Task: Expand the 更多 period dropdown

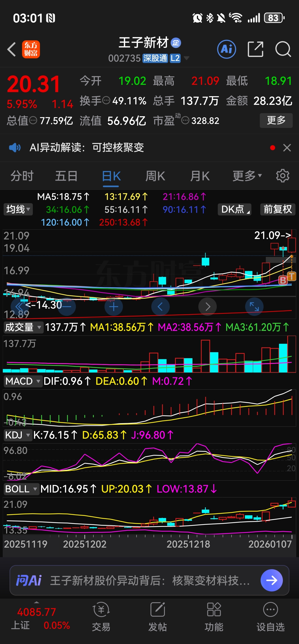Action: tap(247, 176)
